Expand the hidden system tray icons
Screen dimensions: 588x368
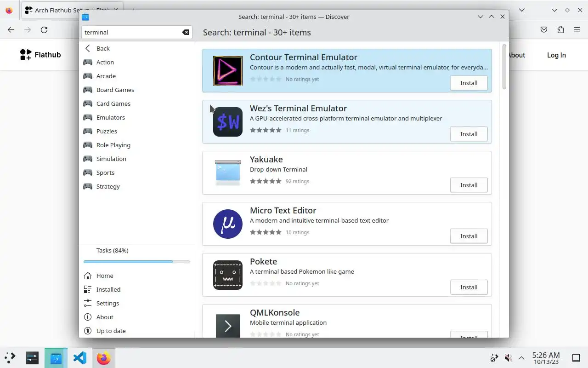pos(521,358)
